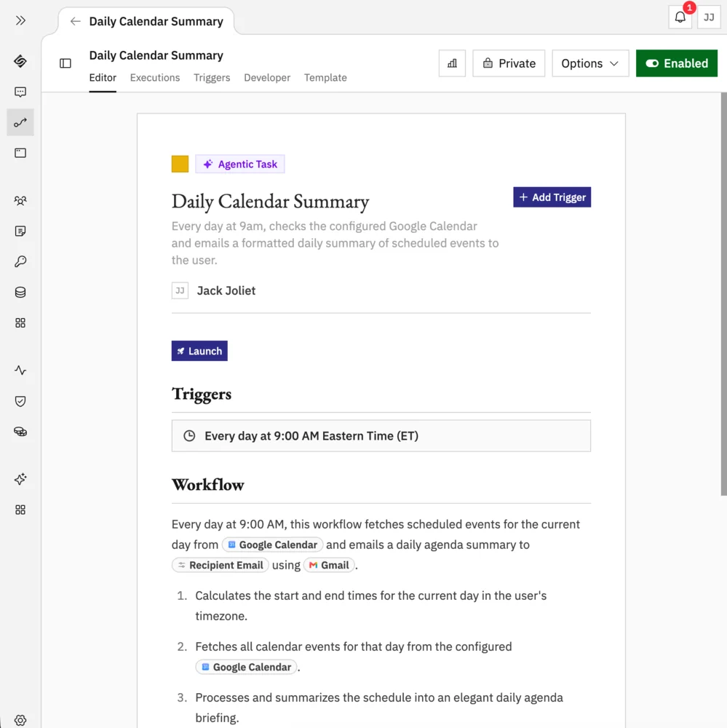Open the app logo home icon
Screen dimensions: 727x728
[x=20, y=61]
